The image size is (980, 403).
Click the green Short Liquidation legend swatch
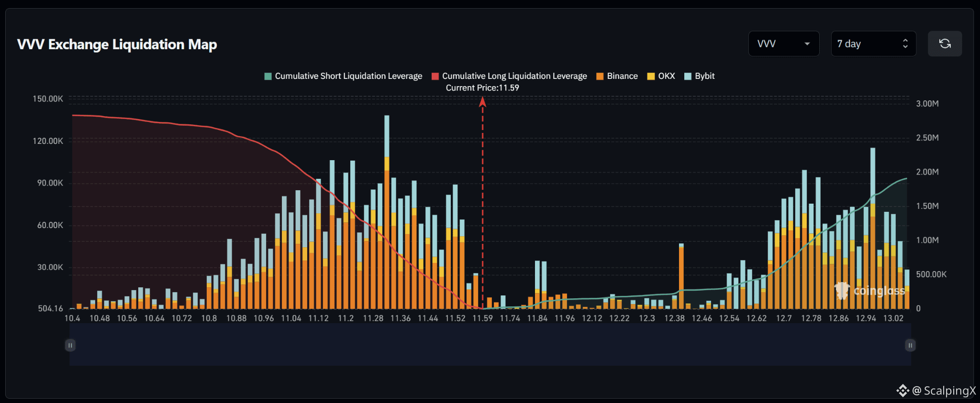tap(268, 76)
